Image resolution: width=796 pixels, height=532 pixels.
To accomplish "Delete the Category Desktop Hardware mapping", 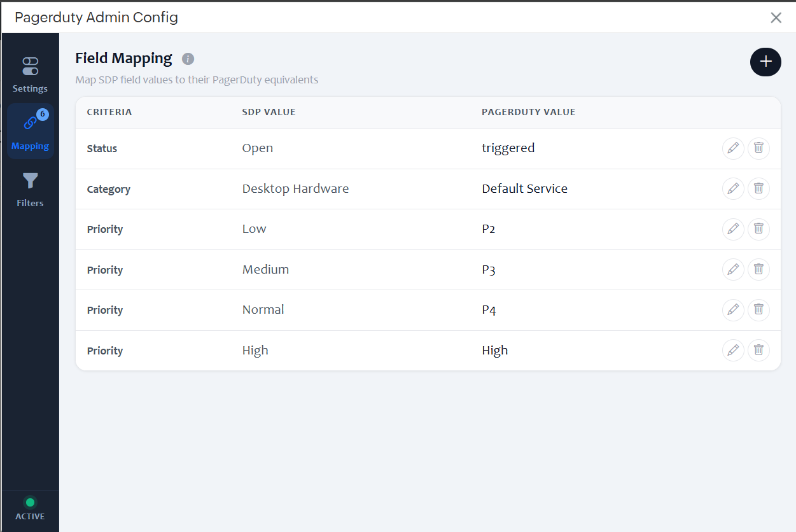I will (x=758, y=189).
